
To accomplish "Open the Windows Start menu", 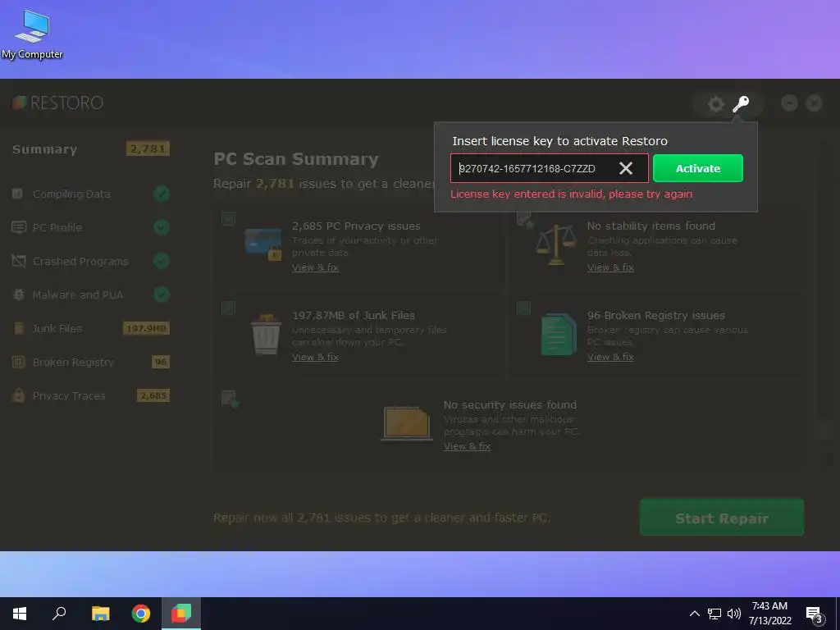I will pos(20,614).
